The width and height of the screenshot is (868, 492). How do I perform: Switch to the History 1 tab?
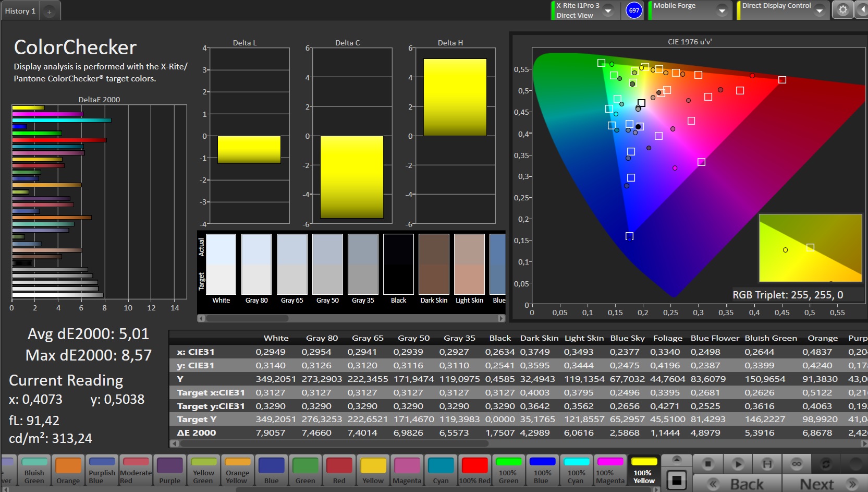coord(20,11)
